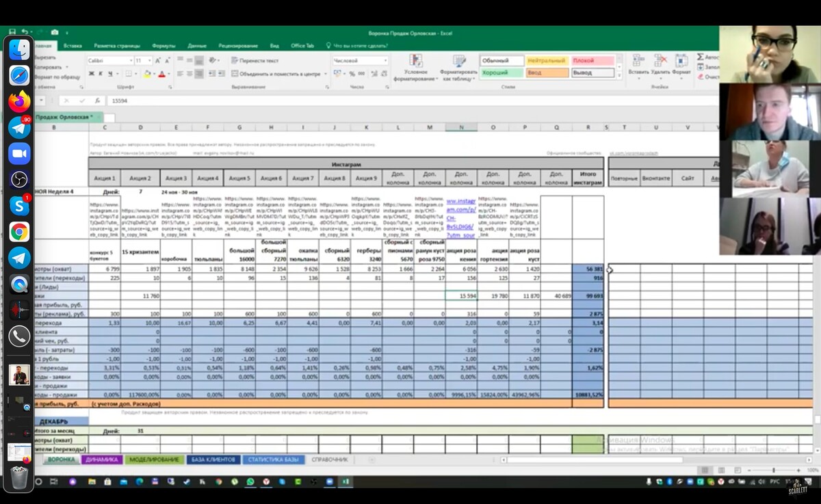
Task: Cancel formula bar entry (X)
Action: (66, 101)
